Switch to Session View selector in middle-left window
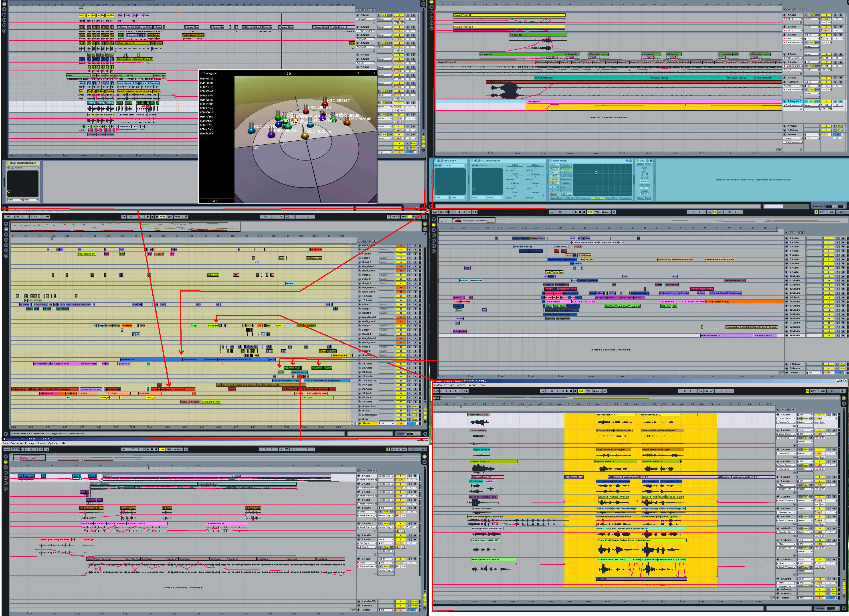This screenshot has width=849, height=616. click(425, 229)
